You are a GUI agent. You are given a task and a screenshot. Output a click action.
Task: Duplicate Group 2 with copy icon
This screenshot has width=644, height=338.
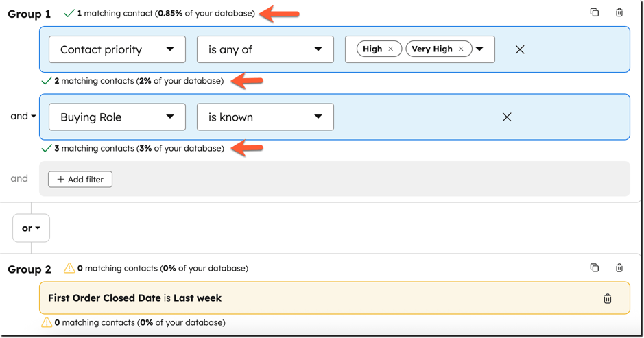tap(595, 268)
